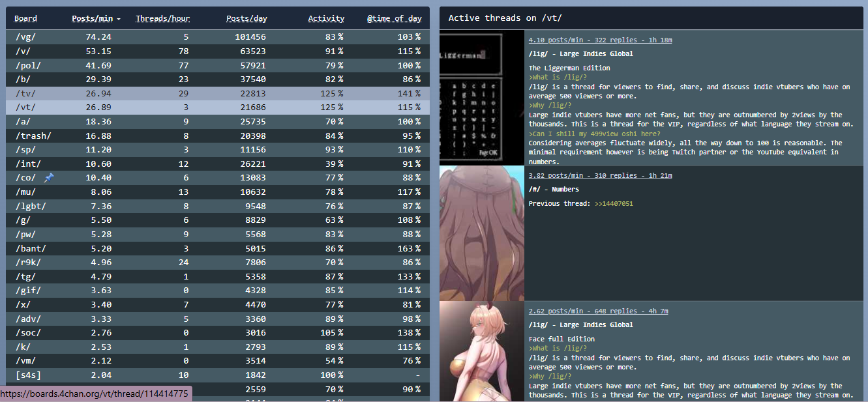Click the 125 % activity value in the /tv/ row

(331, 93)
